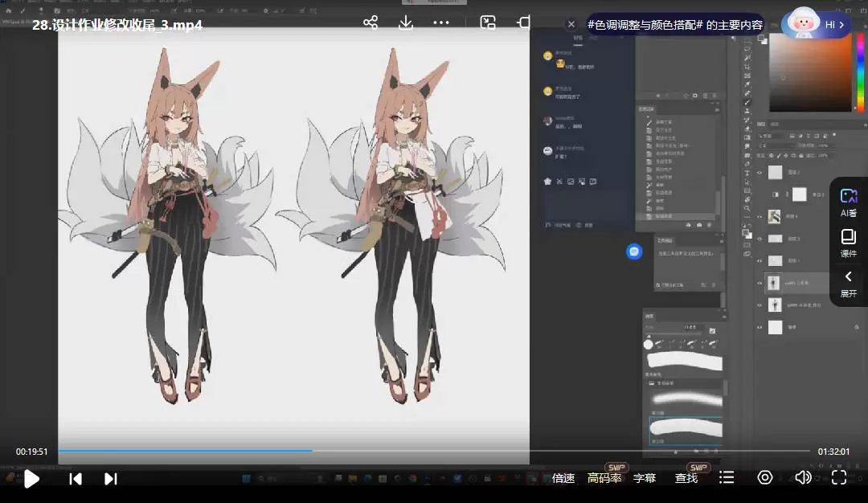Switch to mini-window playback via the top bar icon
This screenshot has width=868, height=503.
click(488, 22)
